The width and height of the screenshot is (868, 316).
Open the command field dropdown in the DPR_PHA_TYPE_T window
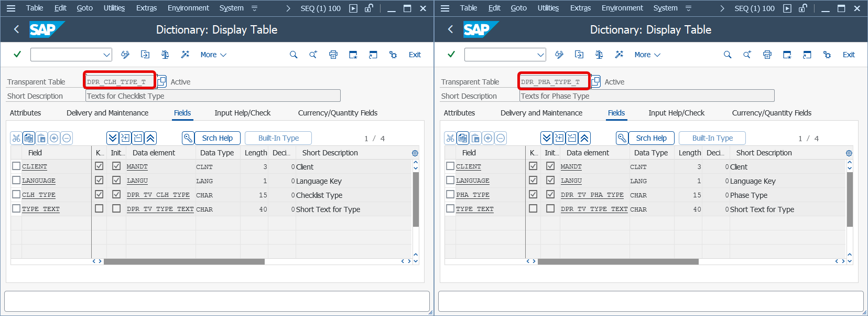tap(540, 55)
